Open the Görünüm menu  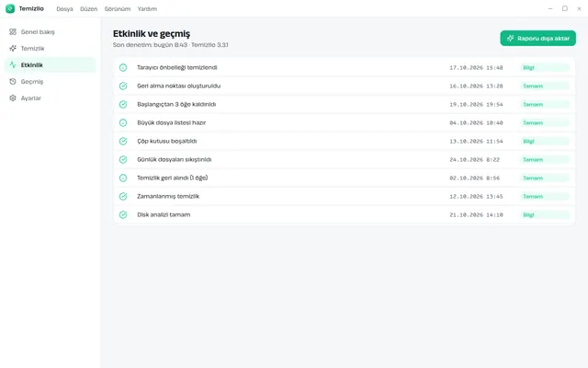118,9
